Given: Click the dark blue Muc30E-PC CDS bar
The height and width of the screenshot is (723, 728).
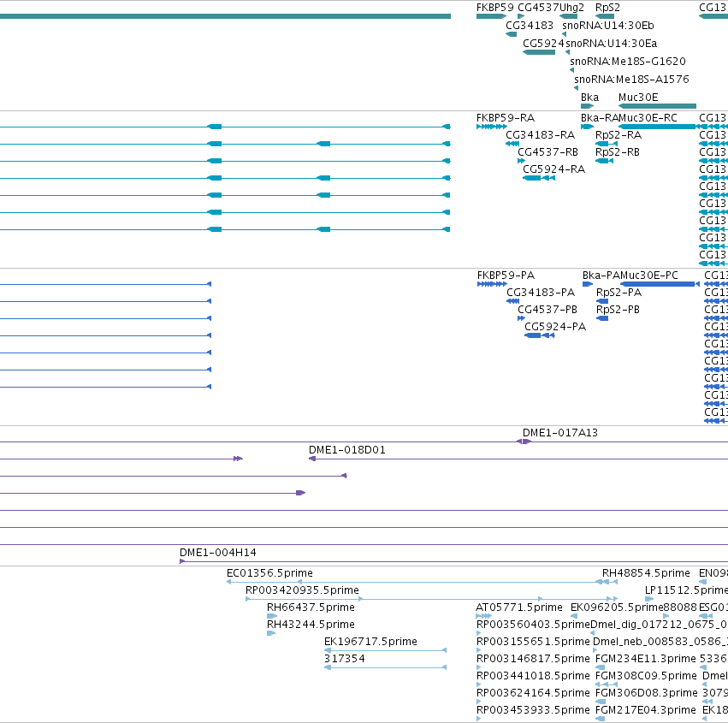Looking at the screenshot, I should [658, 284].
